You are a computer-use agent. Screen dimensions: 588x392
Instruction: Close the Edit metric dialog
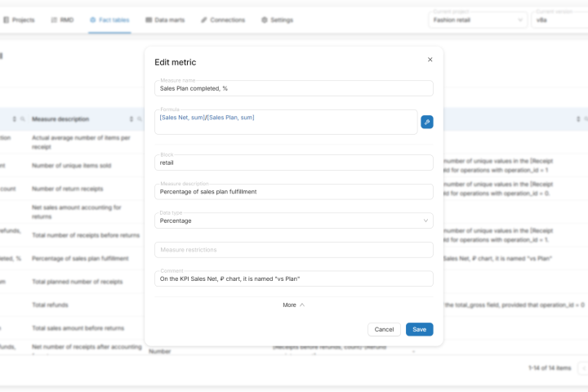430,60
